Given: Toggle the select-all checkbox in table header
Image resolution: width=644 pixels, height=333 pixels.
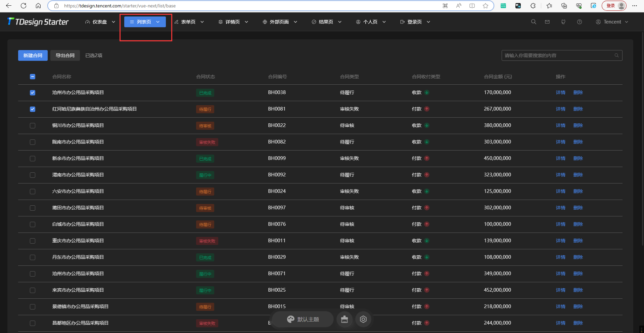Looking at the screenshot, I should pos(32,77).
